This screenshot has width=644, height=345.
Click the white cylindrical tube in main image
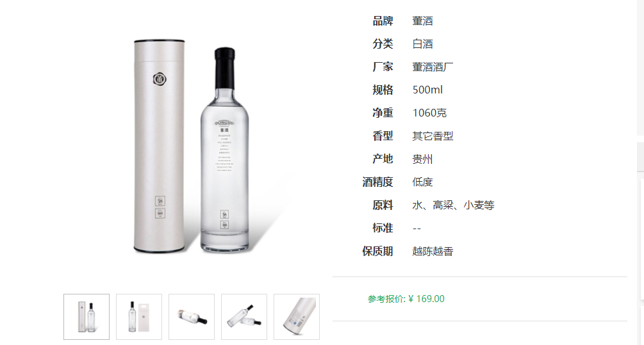coord(160,146)
